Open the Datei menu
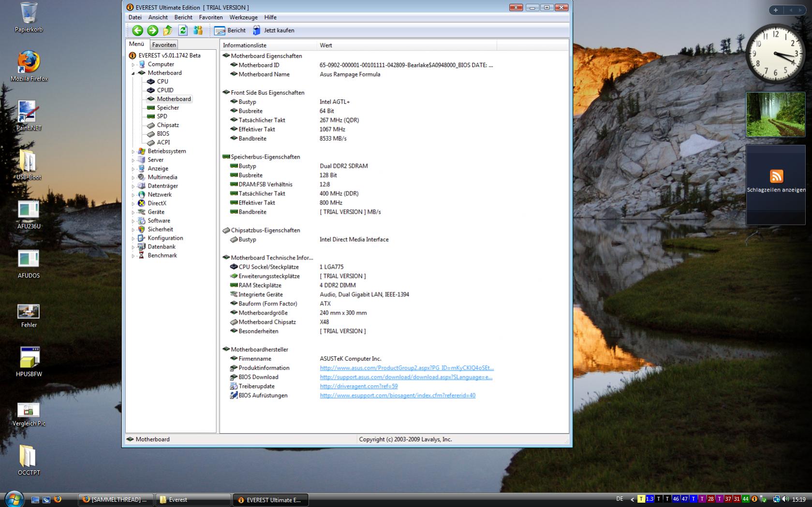The image size is (812, 507). [135, 17]
